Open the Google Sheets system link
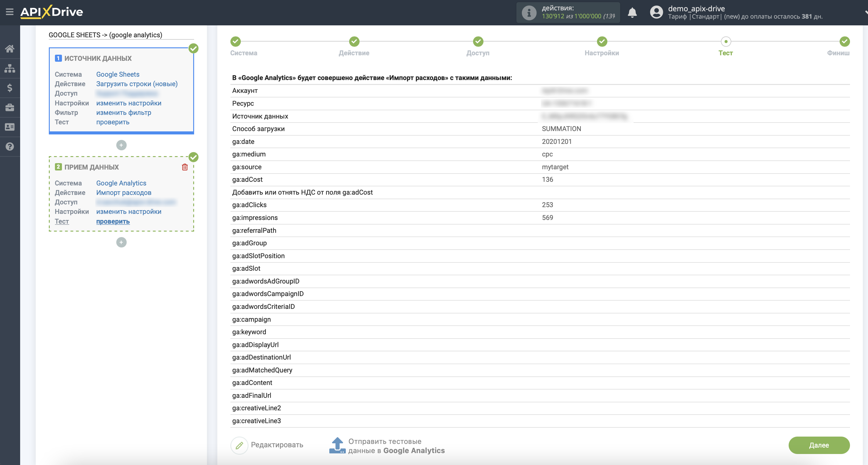Image resolution: width=868 pixels, height=465 pixels. click(x=118, y=74)
